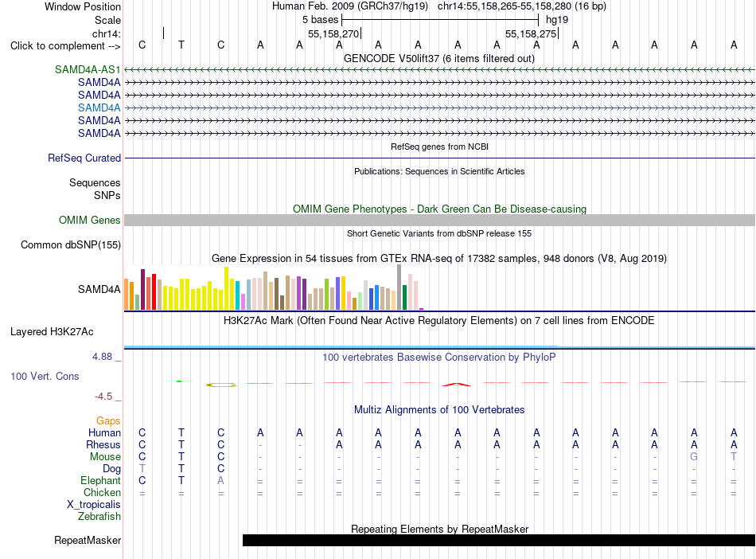Click the OMIM Gene Phenotypes track title
Viewport: 756px width, 559px height.
[x=439, y=209]
